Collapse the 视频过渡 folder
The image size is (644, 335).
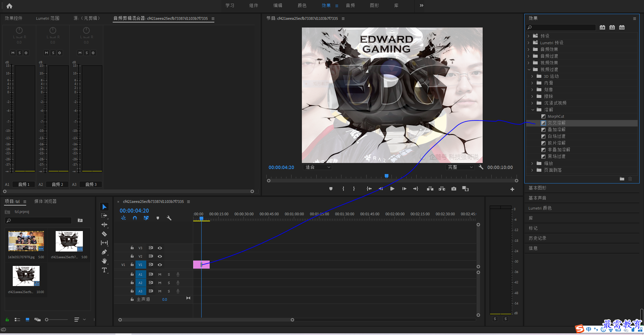click(529, 69)
